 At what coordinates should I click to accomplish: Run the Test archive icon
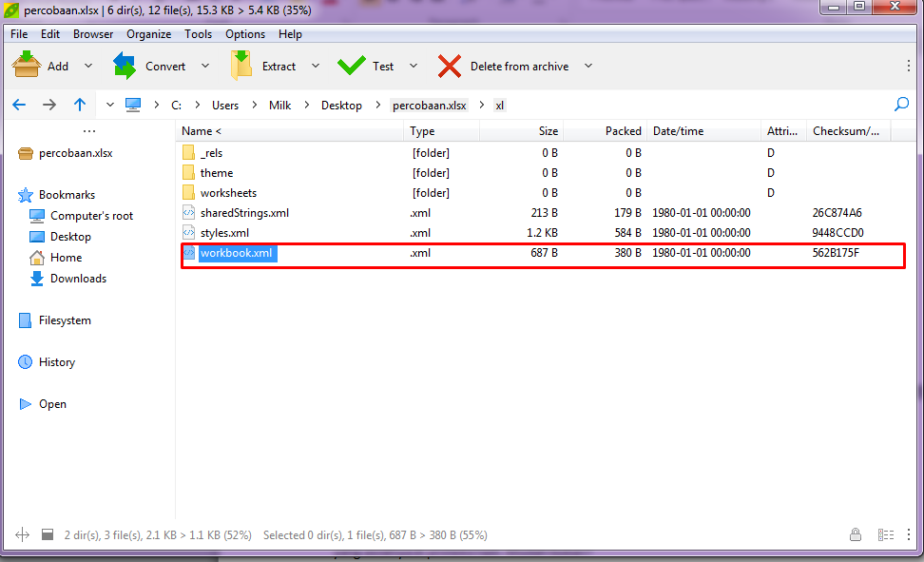(x=352, y=65)
